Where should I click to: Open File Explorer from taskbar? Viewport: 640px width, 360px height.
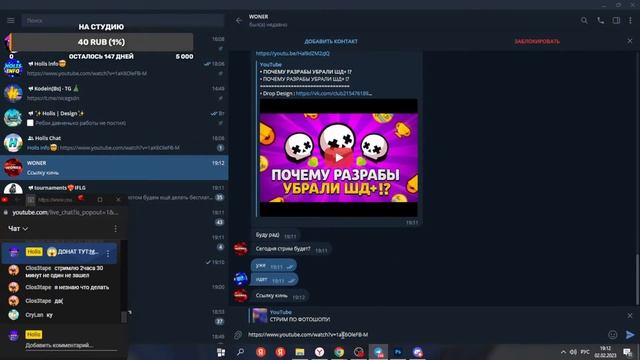[x=300, y=352]
